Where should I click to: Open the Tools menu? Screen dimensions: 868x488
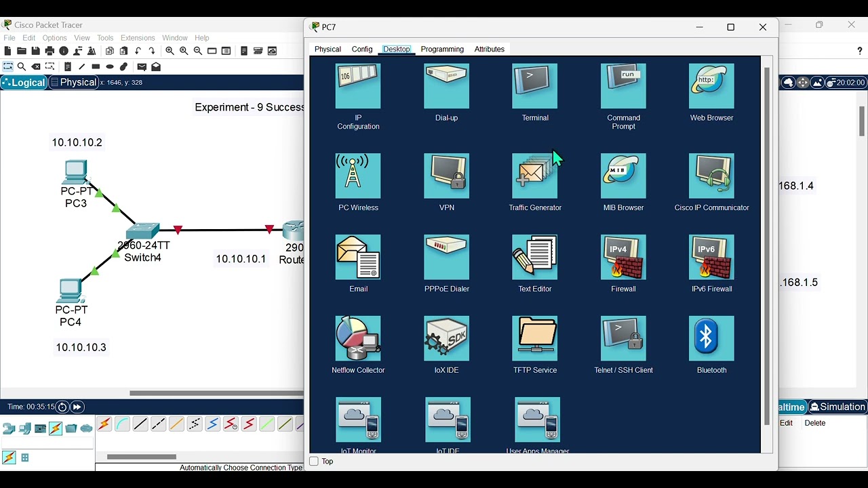coord(105,38)
